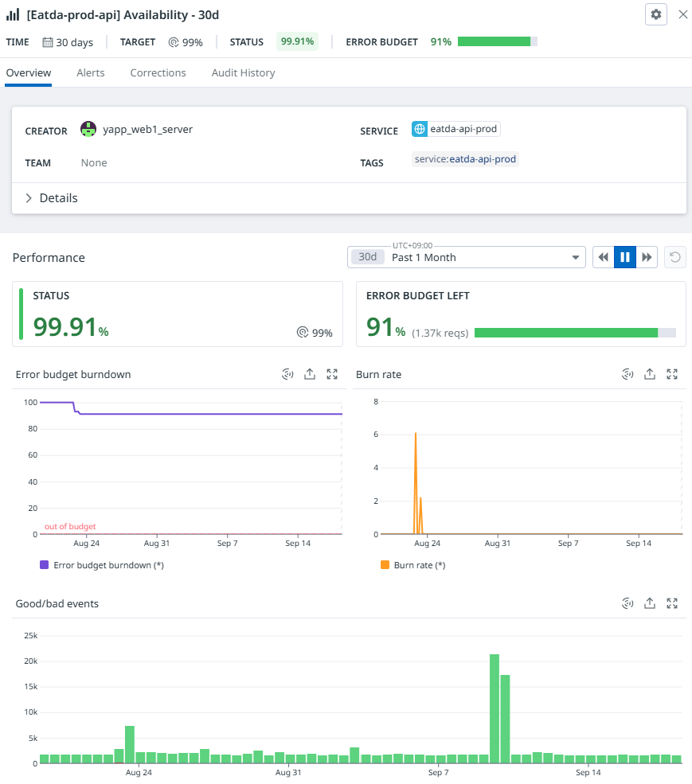Expand the Details section
The image size is (692, 784).
(52, 198)
